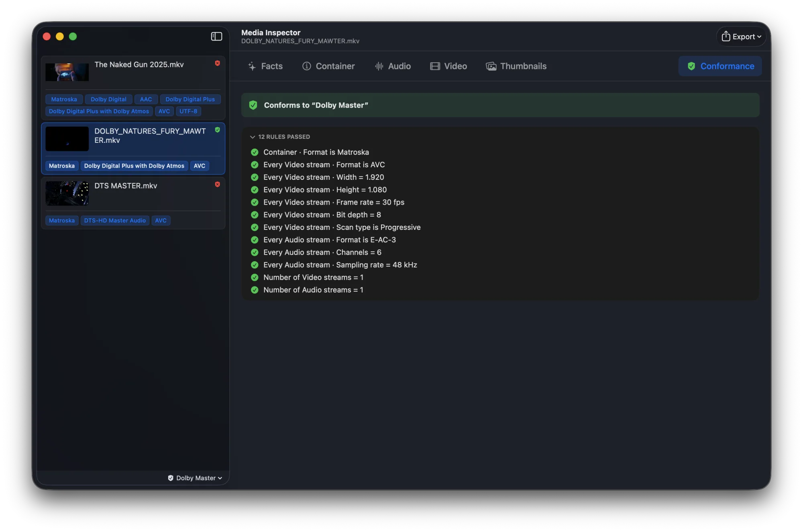The image size is (803, 532).
Task: Click the AVC tag on DTS MASTER.mkv
Action: (161, 220)
